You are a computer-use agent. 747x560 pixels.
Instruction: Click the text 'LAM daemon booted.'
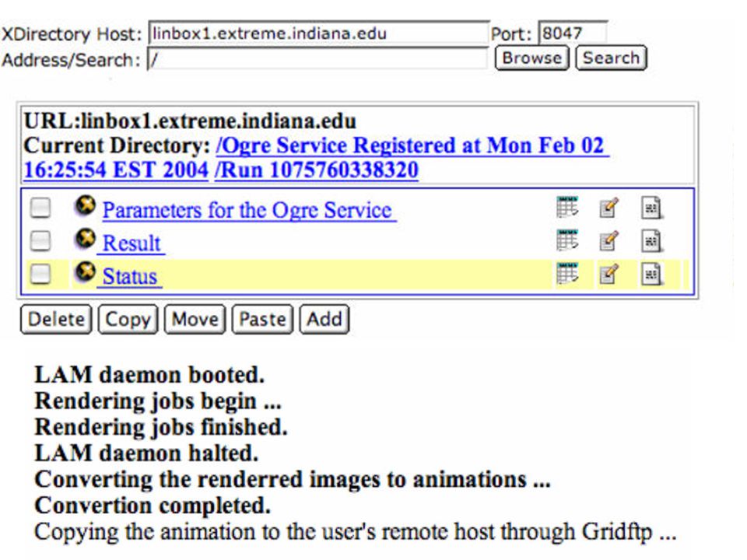149,375
